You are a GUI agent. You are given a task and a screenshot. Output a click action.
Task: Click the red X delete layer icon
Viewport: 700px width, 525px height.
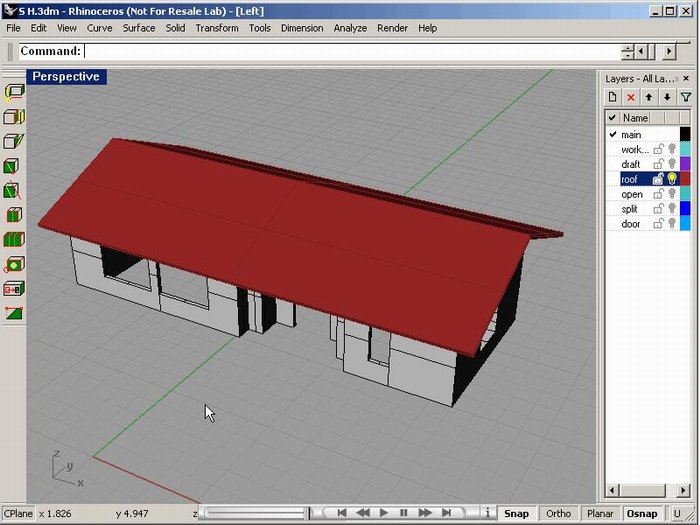tap(630, 97)
